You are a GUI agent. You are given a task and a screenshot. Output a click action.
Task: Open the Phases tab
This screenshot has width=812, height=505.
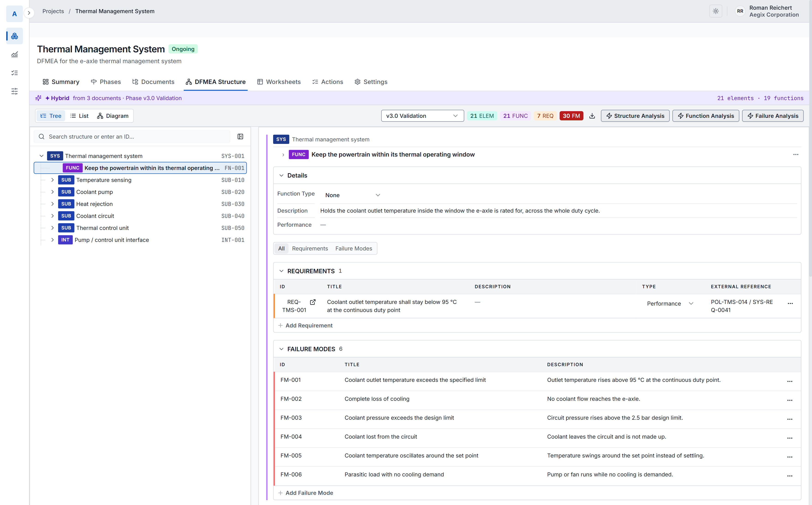(106, 82)
